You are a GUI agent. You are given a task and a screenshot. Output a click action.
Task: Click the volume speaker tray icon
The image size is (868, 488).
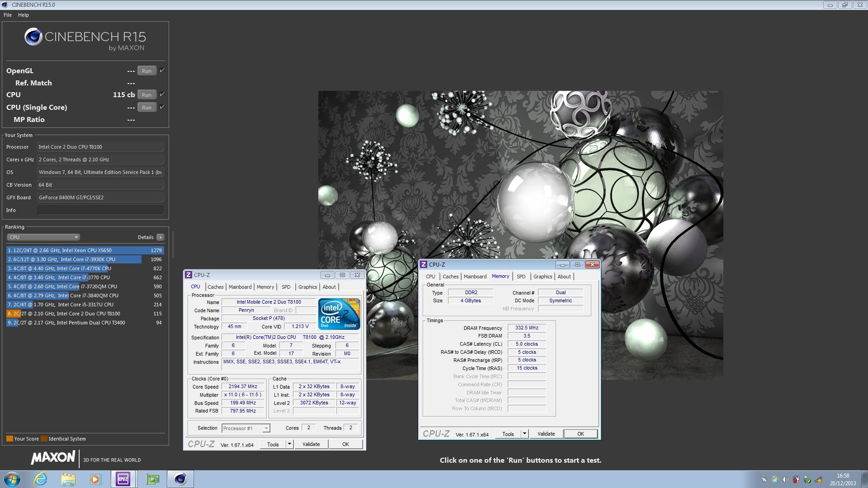point(786,479)
